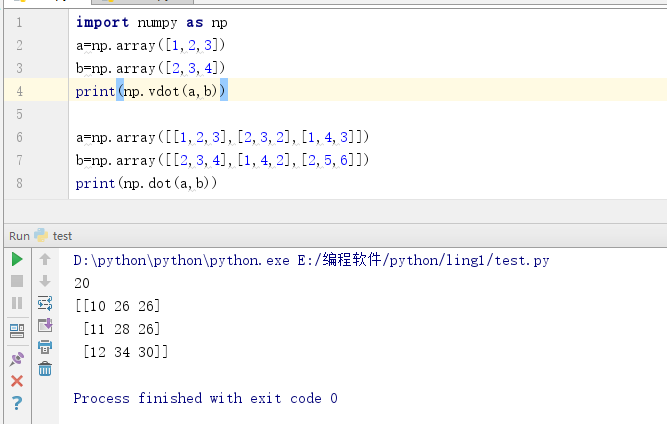Click gutter line number 4

pos(19,91)
